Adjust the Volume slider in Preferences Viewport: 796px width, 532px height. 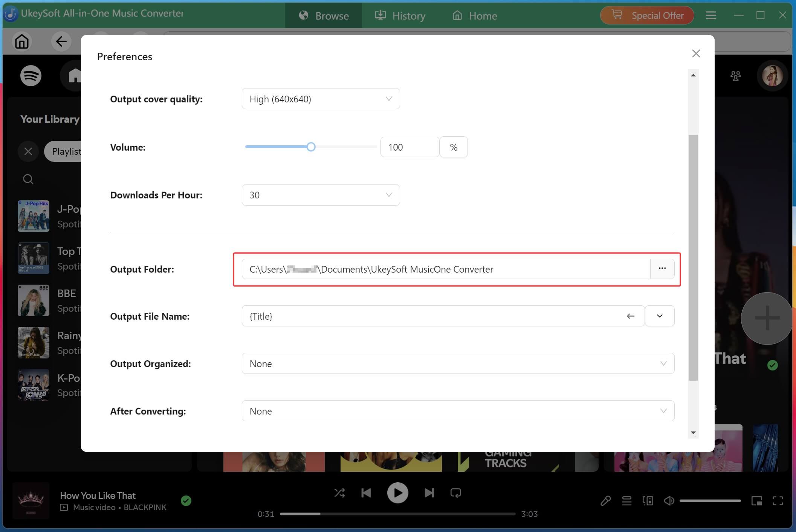click(x=311, y=147)
